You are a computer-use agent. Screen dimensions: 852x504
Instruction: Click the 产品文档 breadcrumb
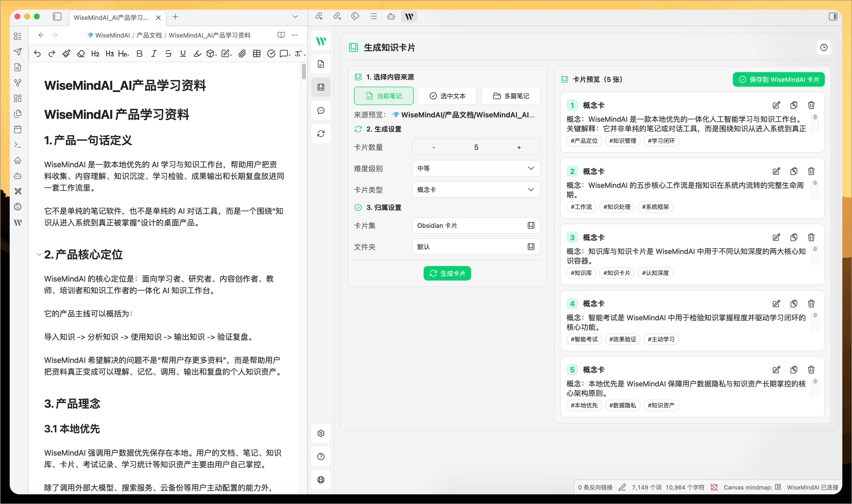[x=149, y=35]
